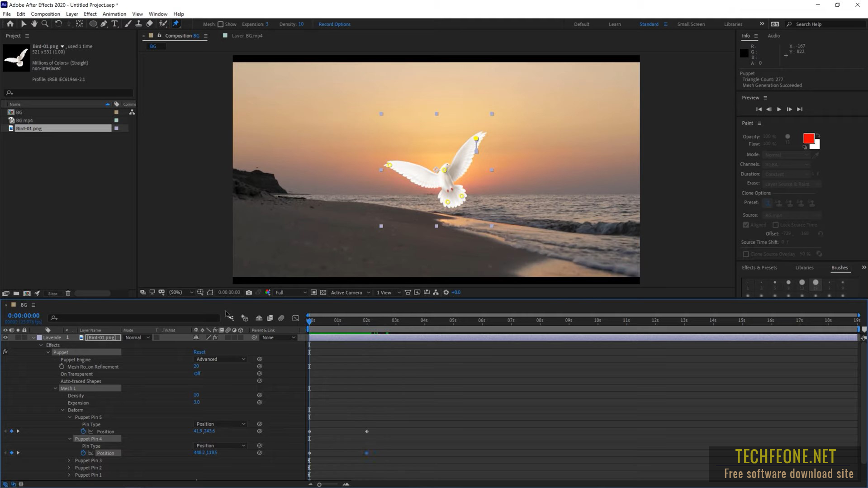
Task: Switch to the Learn workspace
Action: [x=614, y=24]
